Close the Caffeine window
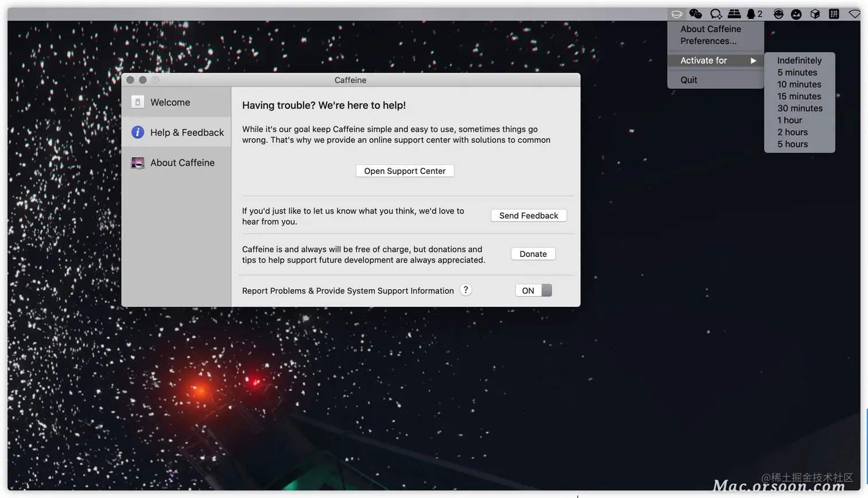Viewport: 868px width, 498px height. [130, 80]
